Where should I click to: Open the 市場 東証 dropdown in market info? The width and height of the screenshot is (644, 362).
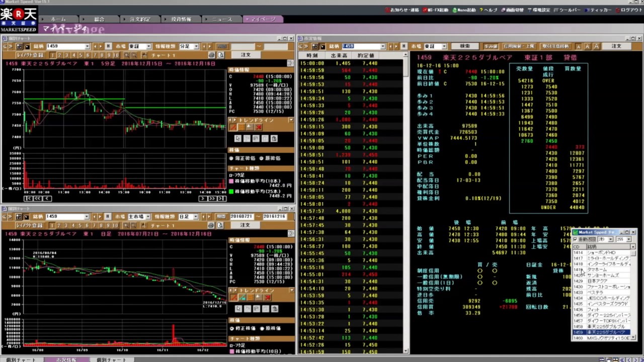[444, 46]
